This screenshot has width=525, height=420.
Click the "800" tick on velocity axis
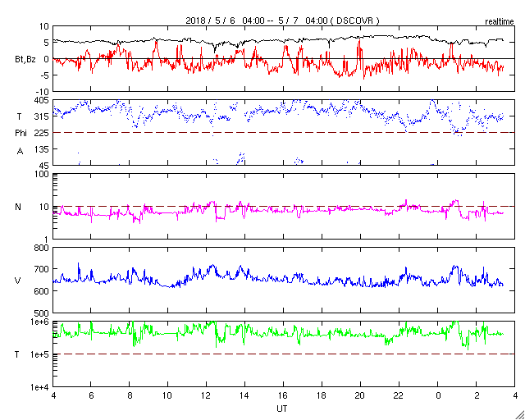coord(43,249)
